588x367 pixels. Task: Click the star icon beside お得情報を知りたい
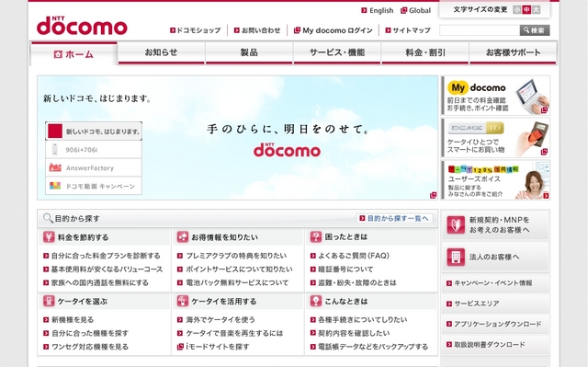[183, 237]
